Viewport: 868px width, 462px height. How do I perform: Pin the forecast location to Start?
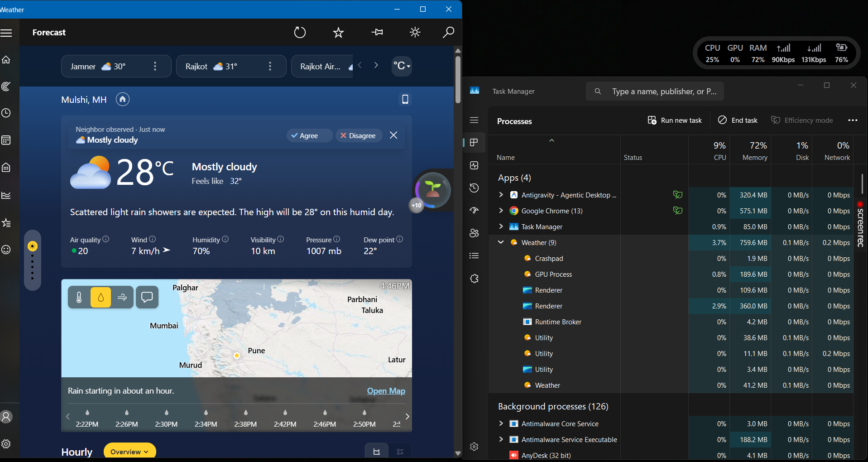tap(377, 32)
